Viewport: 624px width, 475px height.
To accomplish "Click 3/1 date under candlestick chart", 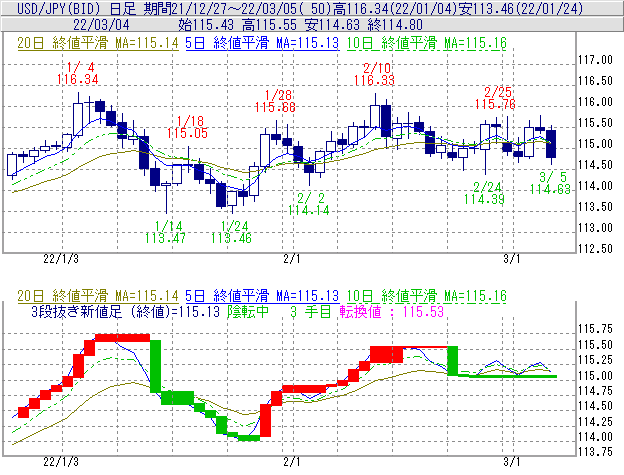I will point(512,259).
